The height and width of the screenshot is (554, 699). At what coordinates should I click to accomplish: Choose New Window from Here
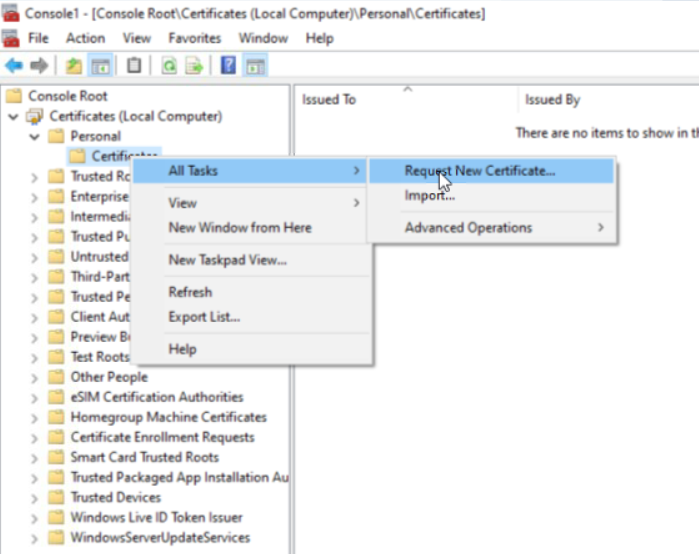click(251, 228)
